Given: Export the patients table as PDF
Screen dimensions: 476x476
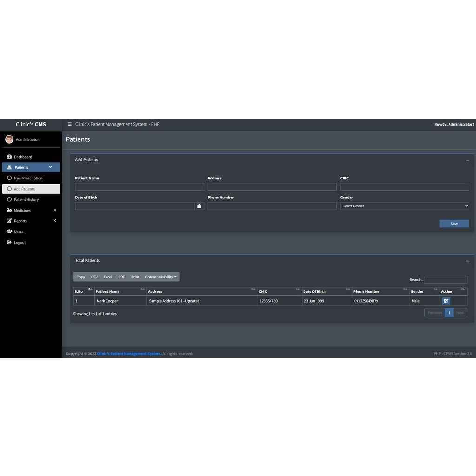Looking at the screenshot, I should (121, 277).
